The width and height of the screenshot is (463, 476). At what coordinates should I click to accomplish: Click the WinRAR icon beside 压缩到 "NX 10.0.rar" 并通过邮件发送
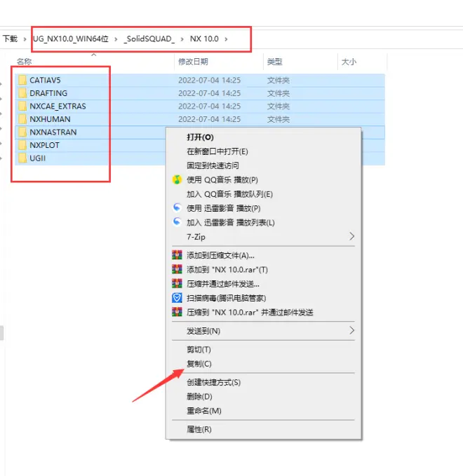(177, 312)
